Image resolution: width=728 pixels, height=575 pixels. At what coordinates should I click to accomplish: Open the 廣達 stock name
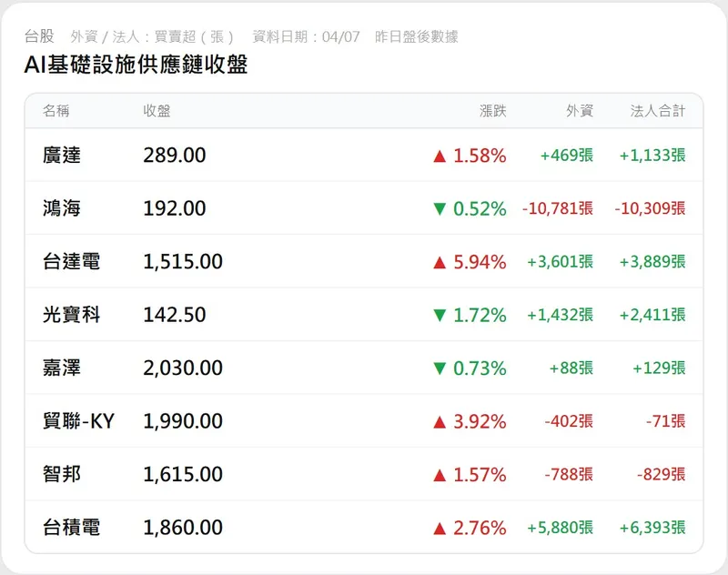coord(62,156)
